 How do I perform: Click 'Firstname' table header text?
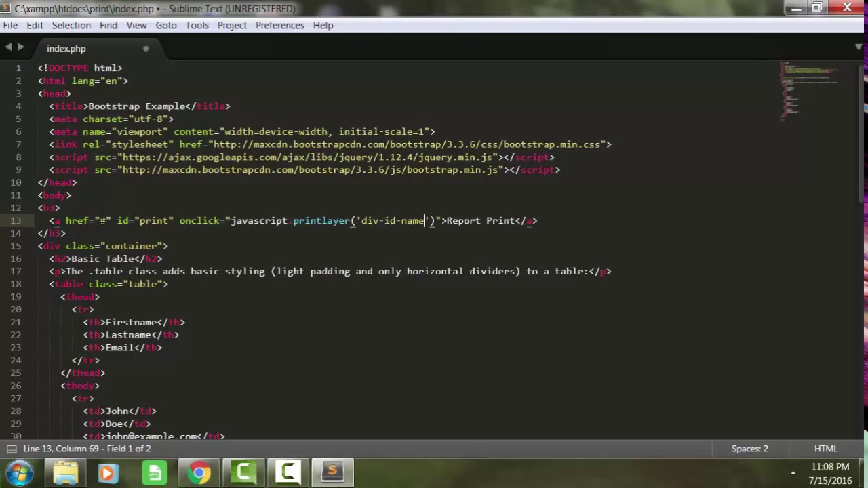(131, 322)
